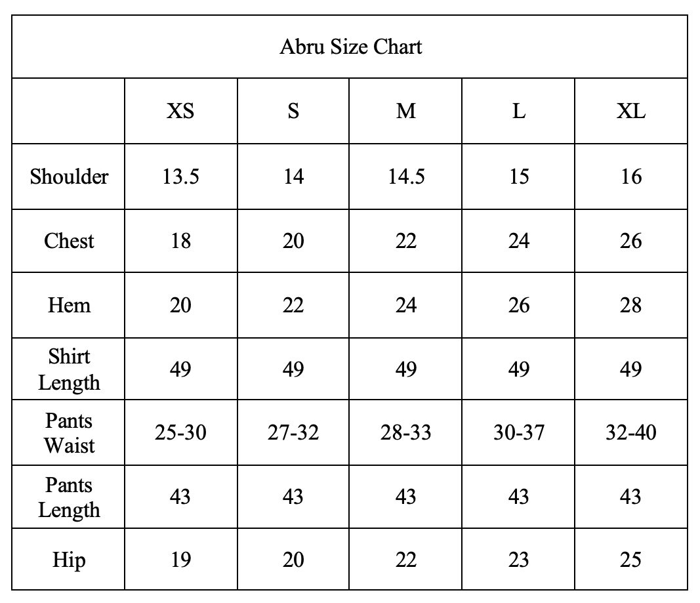
Task: Click the M column header
Action: pyautogui.click(x=406, y=112)
